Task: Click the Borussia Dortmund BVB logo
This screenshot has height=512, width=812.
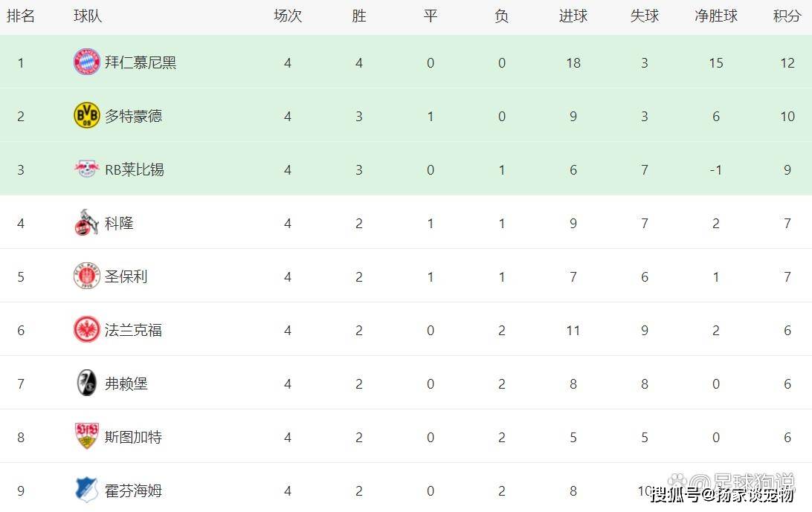Action: coord(86,116)
